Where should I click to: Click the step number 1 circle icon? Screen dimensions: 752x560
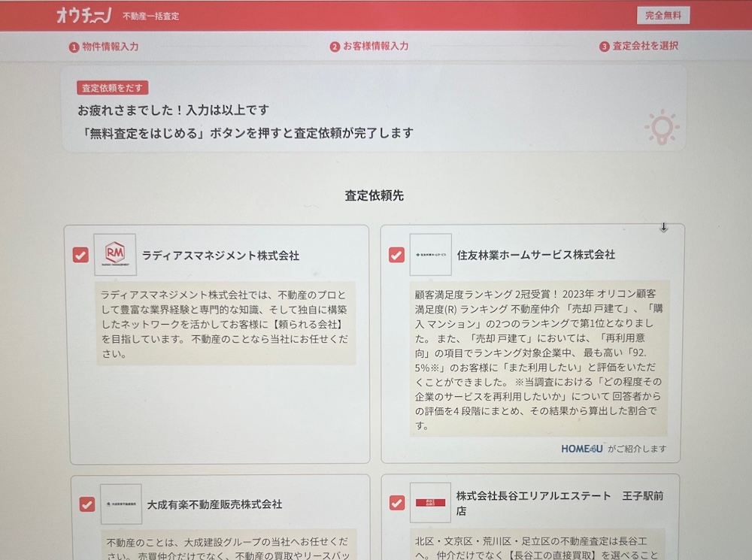point(74,47)
